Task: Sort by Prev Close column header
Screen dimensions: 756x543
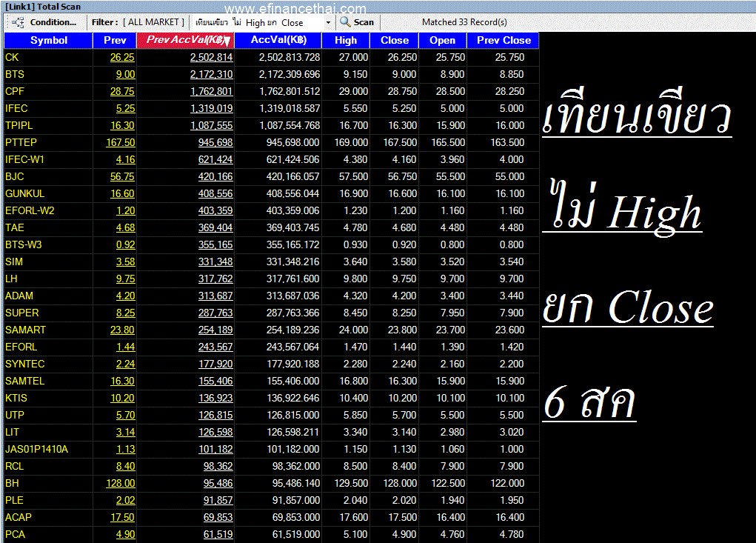Action: [x=504, y=41]
